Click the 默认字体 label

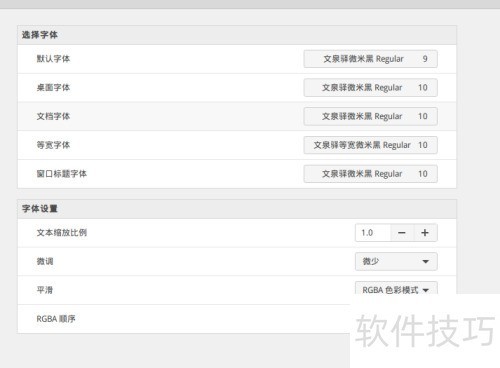(x=53, y=59)
